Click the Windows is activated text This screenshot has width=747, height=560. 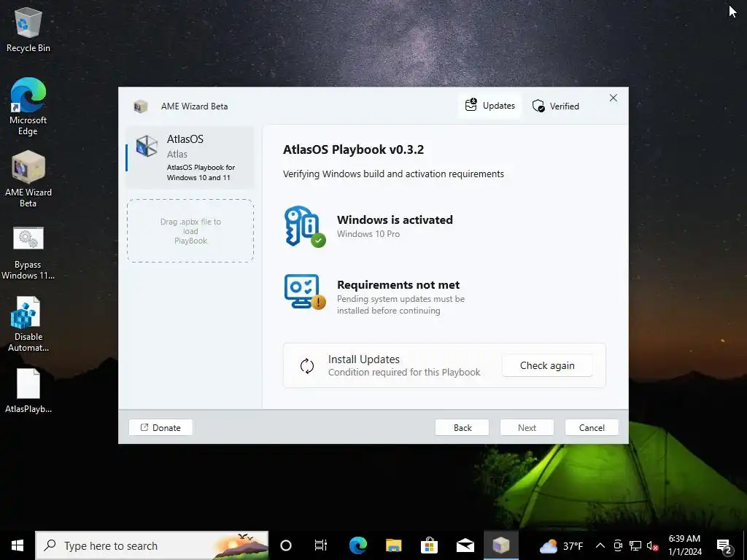tap(395, 220)
